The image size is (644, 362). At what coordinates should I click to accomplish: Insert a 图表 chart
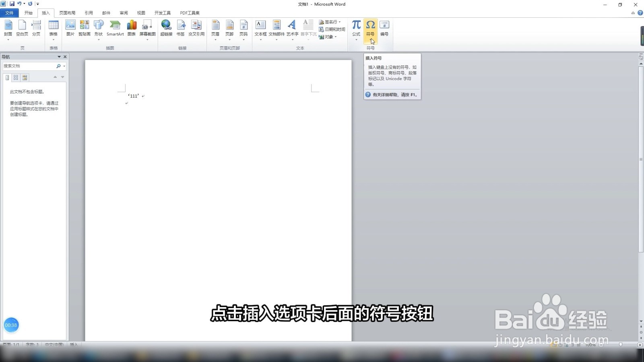pyautogui.click(x=132, y=29)
